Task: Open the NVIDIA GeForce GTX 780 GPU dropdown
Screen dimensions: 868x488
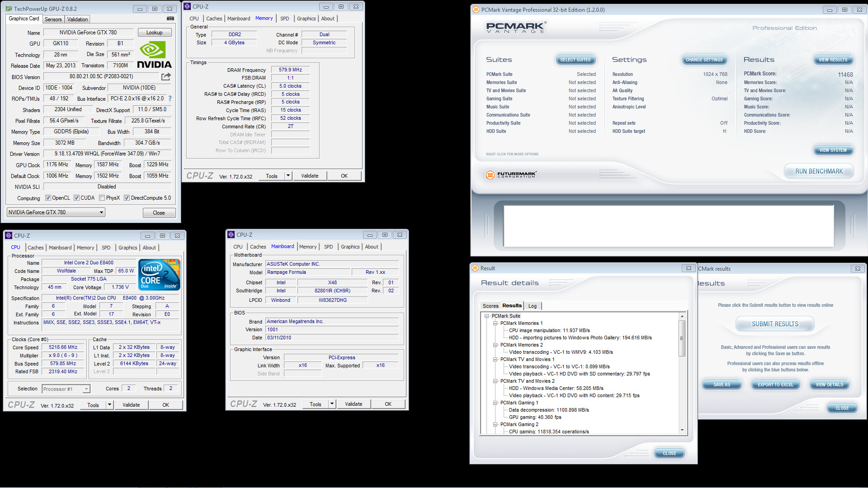Action: pos(56,212)
